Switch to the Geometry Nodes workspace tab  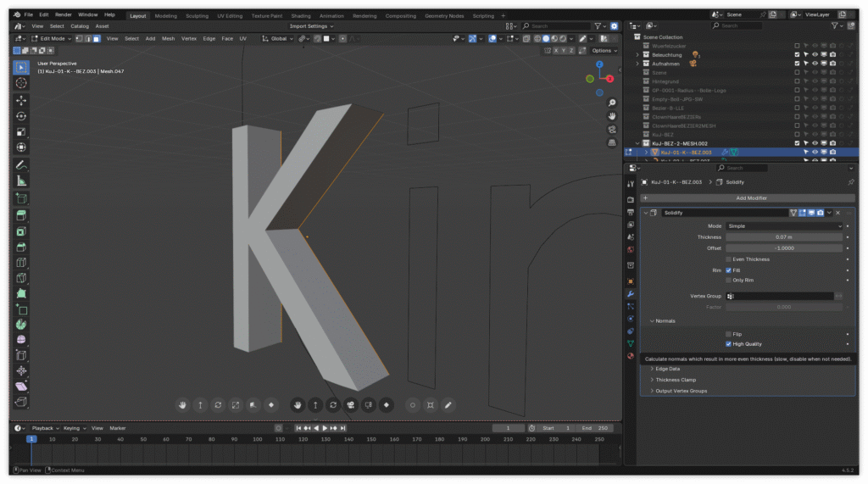(445, 15)
